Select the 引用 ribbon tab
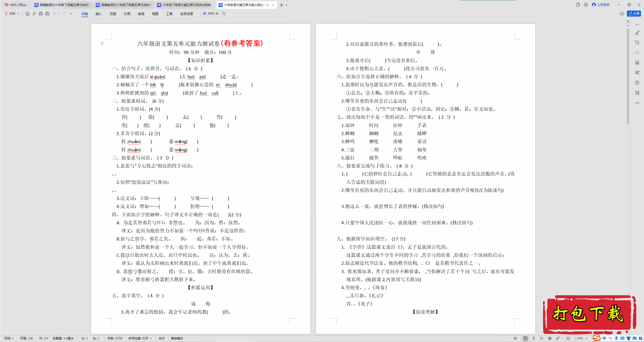 (127, 14)
